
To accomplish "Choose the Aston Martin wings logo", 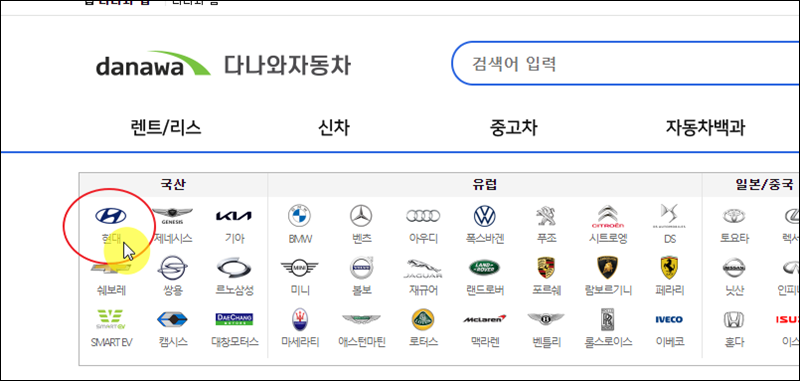I will pyautogui.click(x=361, y=320).
